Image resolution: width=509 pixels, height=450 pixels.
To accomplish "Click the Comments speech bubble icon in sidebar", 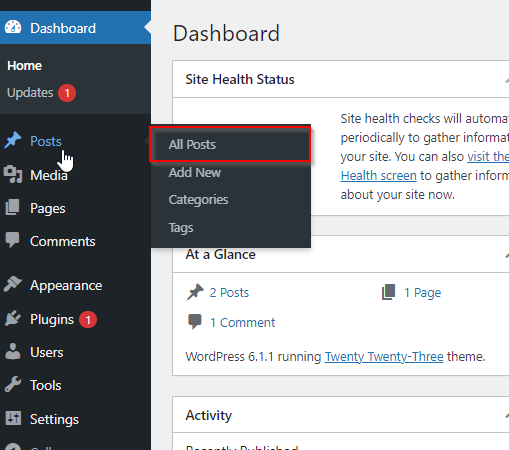I will click(13, 240).
